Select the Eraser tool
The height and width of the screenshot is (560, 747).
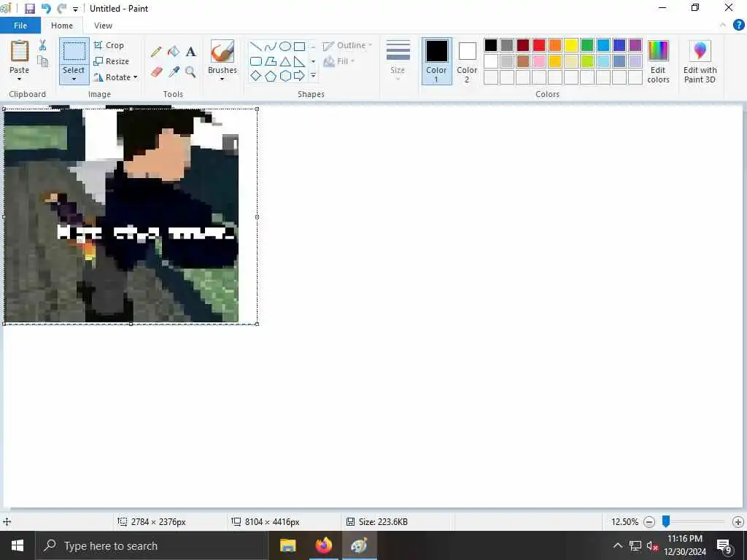(156, 72)
